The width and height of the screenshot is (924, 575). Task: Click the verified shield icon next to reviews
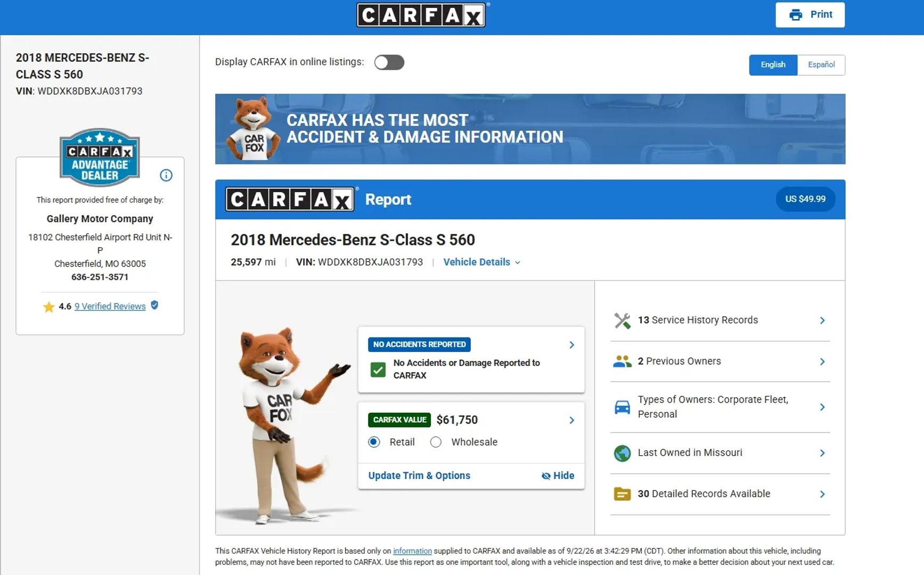pyautogui.click(x=154, y=305)
